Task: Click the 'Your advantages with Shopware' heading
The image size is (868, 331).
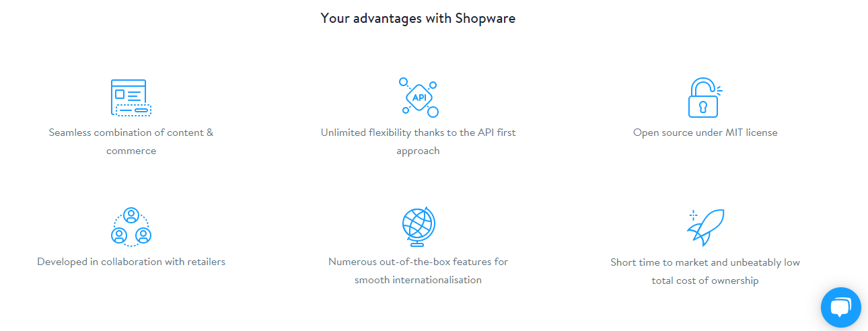Action: point(418,18)
